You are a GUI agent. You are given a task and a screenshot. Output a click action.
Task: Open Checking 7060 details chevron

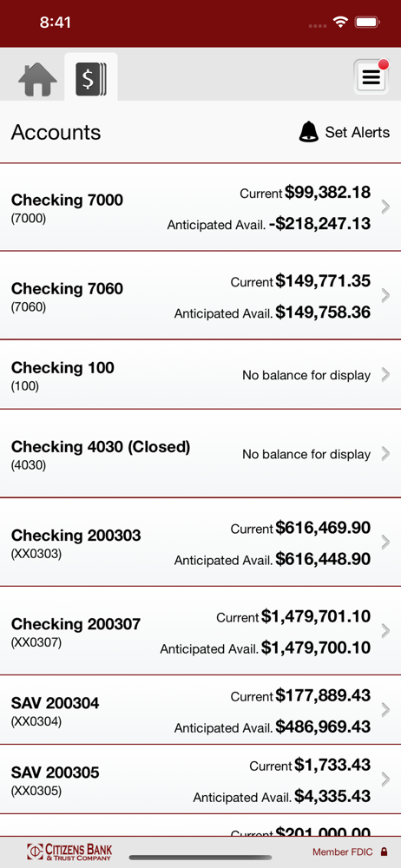(386, 296)
